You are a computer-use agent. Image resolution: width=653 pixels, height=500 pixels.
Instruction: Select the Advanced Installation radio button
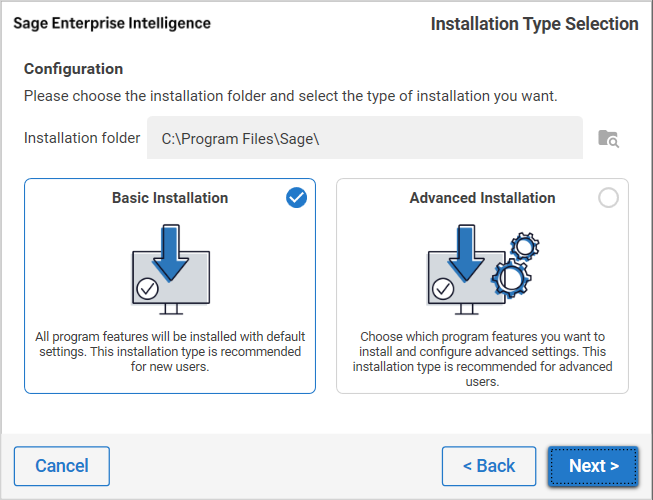pos(608,198)
